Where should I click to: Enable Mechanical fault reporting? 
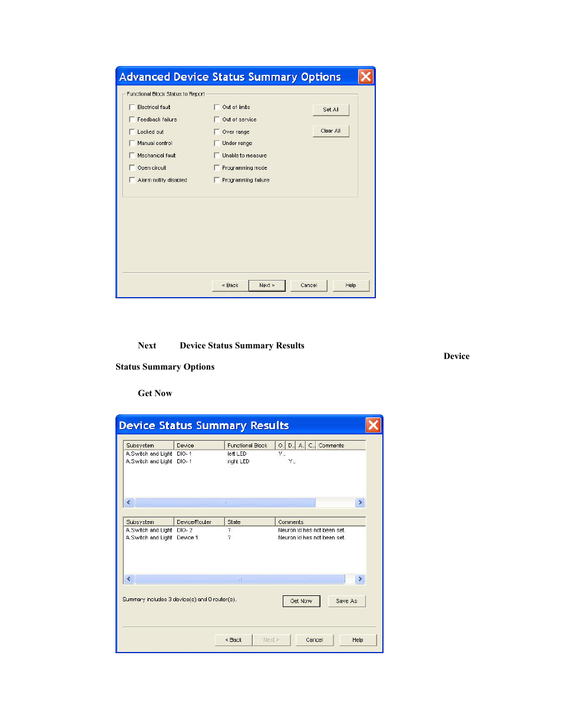(x=132, y=156)
